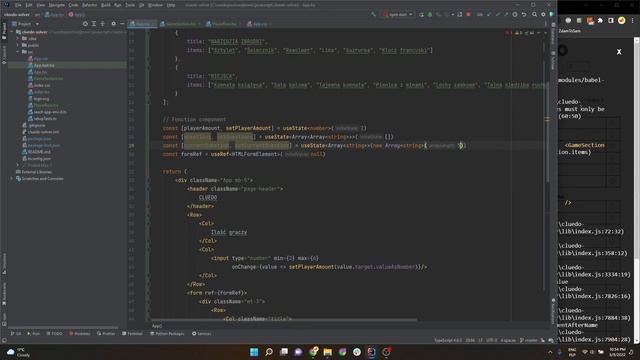The width and height of the screenshot is (640, 360).
Task: Click the Undo arrow icon in toolbar
Action: tap(524, 14)
